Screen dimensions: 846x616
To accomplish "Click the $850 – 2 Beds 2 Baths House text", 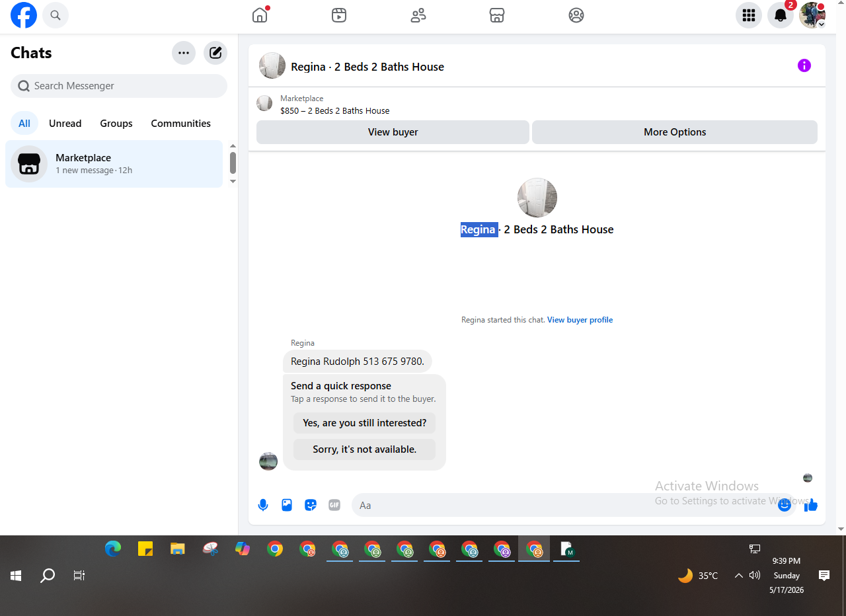I will click(x=335, y=111).
